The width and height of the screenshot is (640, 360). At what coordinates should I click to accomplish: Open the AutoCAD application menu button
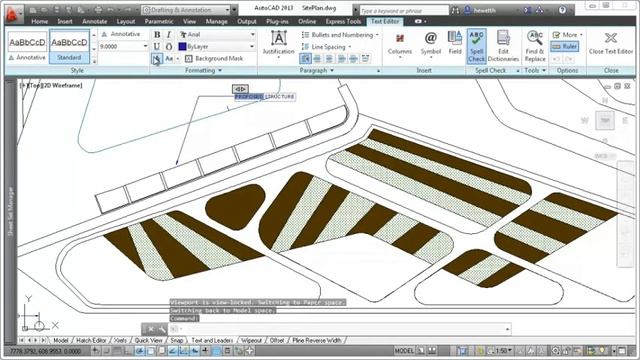13,15
